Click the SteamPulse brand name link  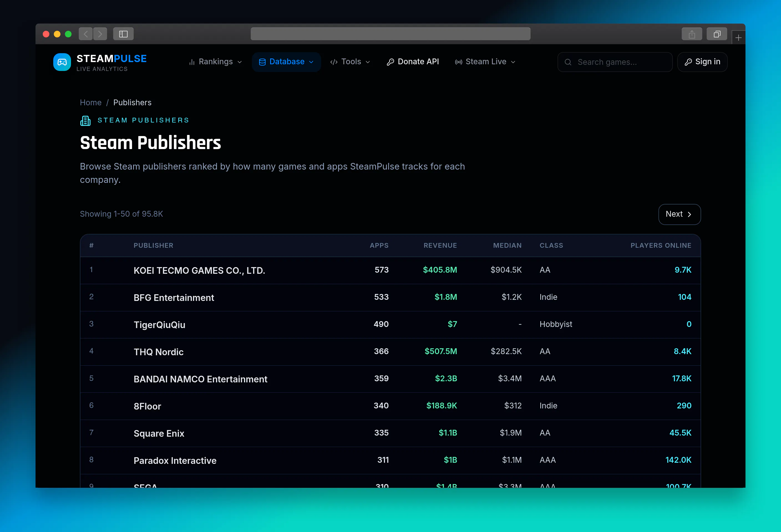pos(111,59)
